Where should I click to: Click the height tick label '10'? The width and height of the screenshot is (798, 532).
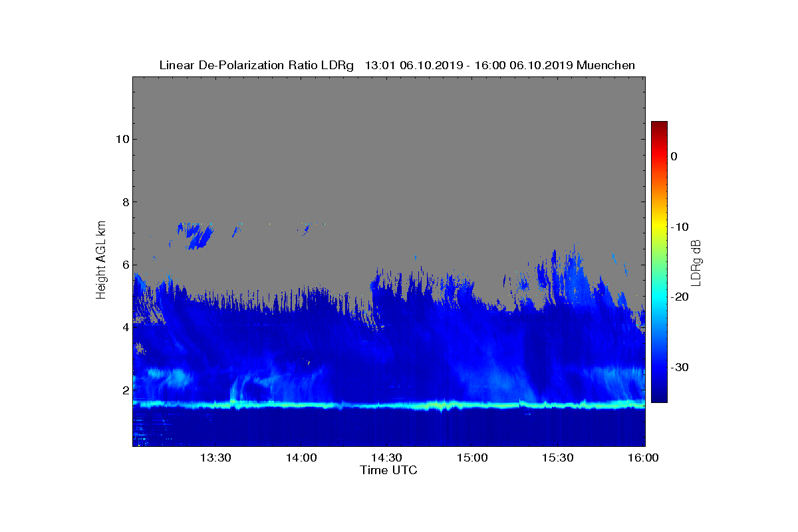tap(121, 139)
